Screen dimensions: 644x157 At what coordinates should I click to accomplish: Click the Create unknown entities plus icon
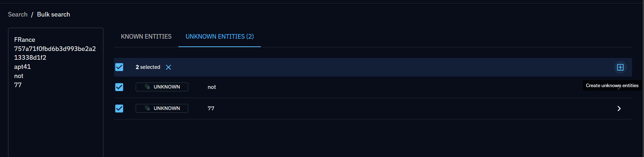(x=620, y=67)
